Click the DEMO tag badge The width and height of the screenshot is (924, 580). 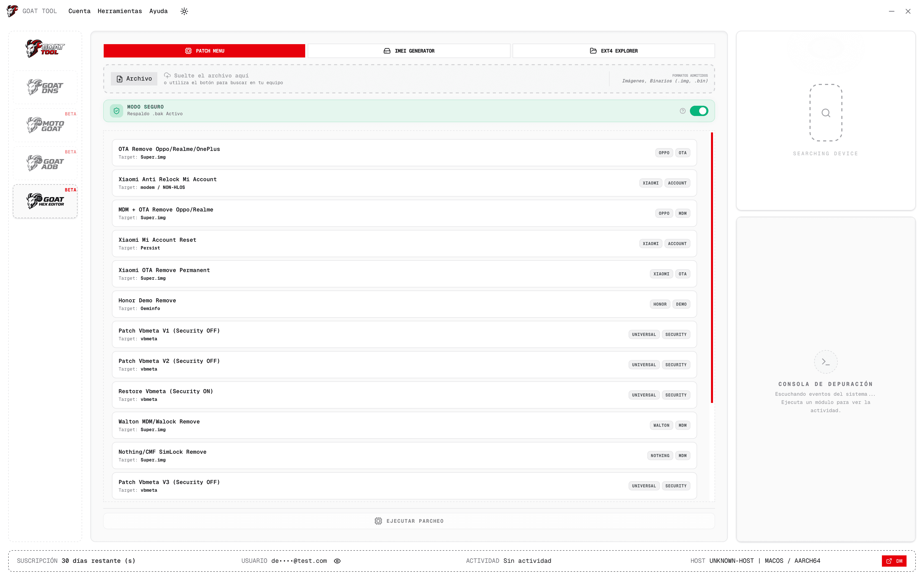click(681, 304)
